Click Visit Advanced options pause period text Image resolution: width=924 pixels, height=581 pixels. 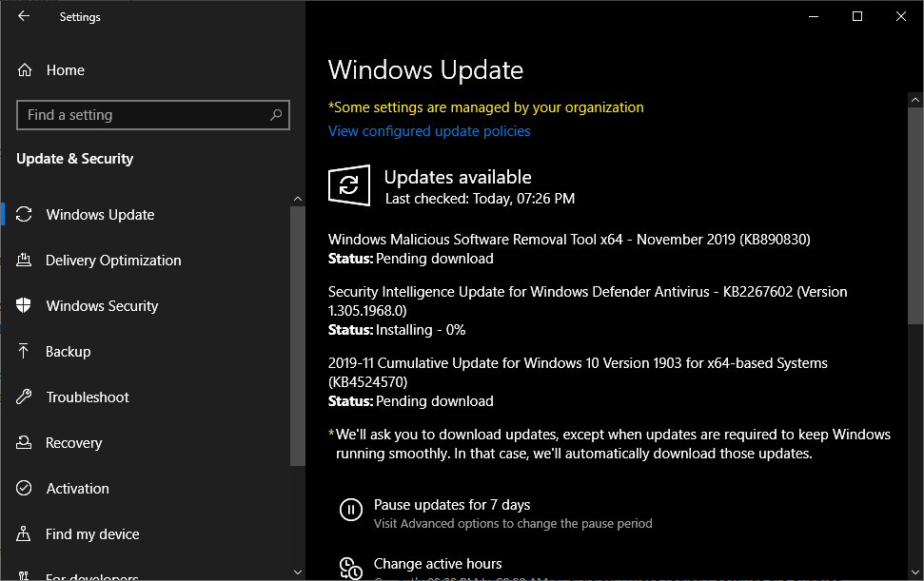point(513,523)
